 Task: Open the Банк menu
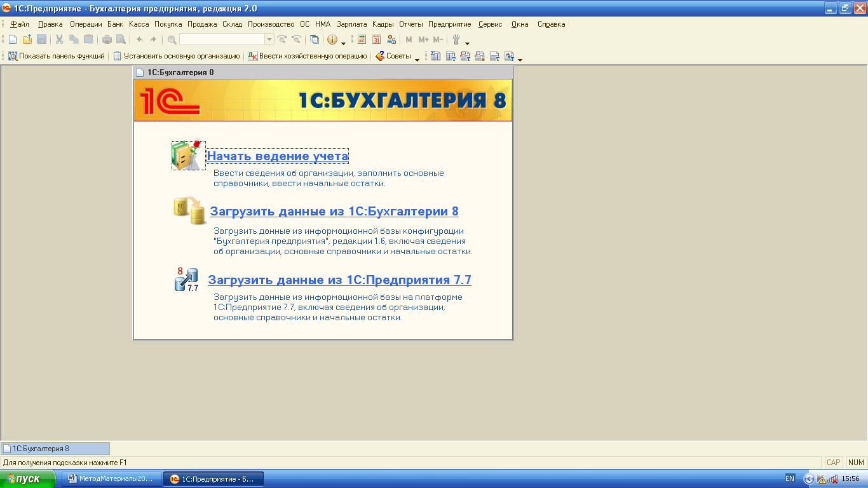coord(115,24)
